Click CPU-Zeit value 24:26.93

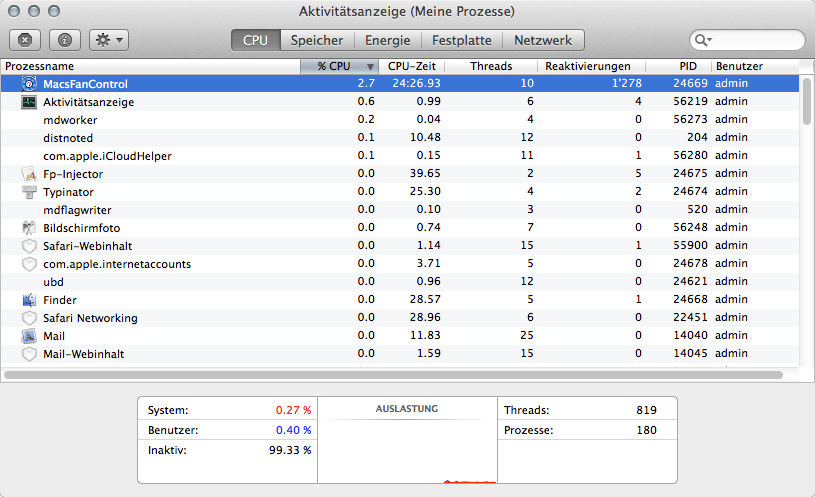pyautogui.click(x=416, y=83)
